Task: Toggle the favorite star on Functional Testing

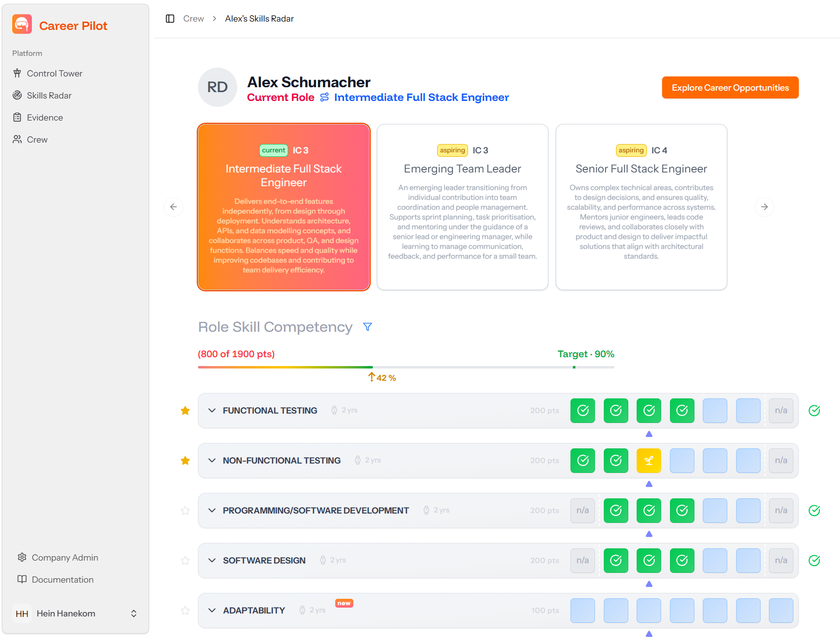Action: pos(185,411)
